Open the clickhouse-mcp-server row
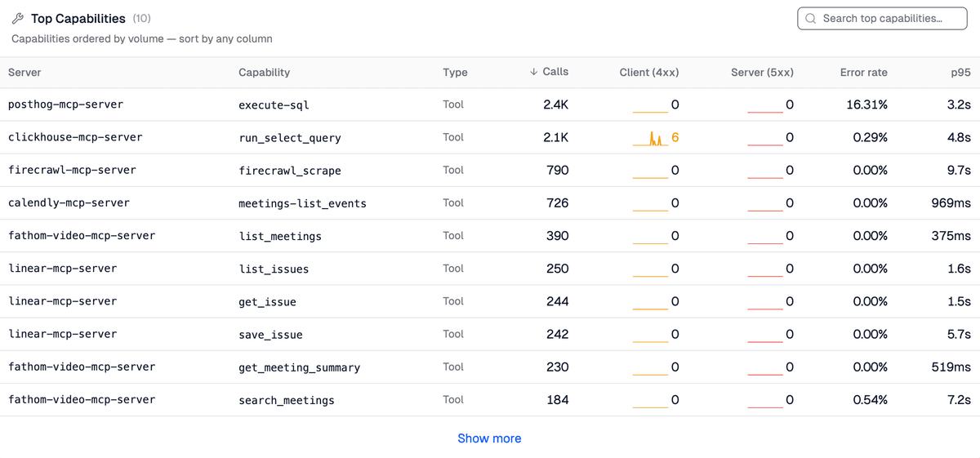The width and height of the screenshot is (980, 458). pos(490,137)
